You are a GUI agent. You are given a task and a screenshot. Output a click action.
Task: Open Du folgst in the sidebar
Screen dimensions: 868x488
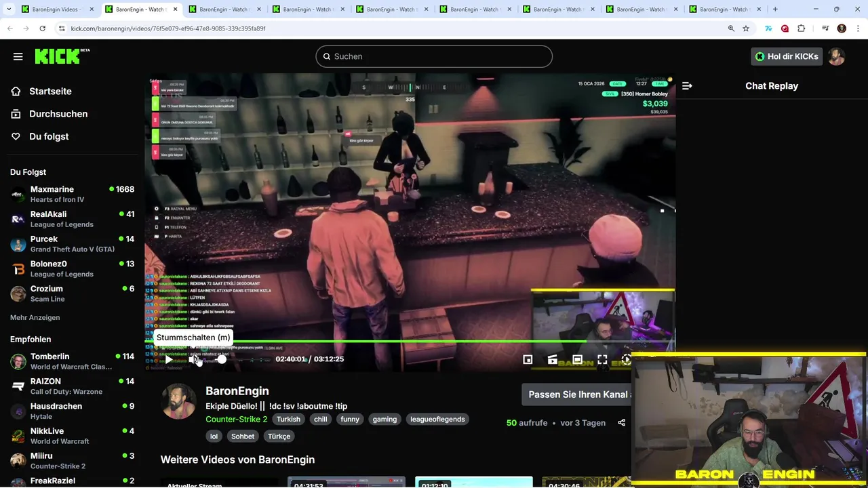49,136
